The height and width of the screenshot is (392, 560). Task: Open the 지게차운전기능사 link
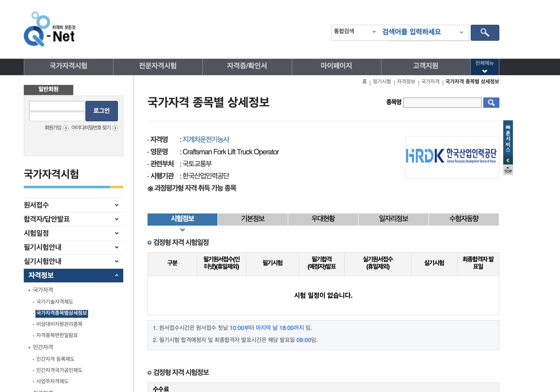pyautogui.click(x=206, y=139)
